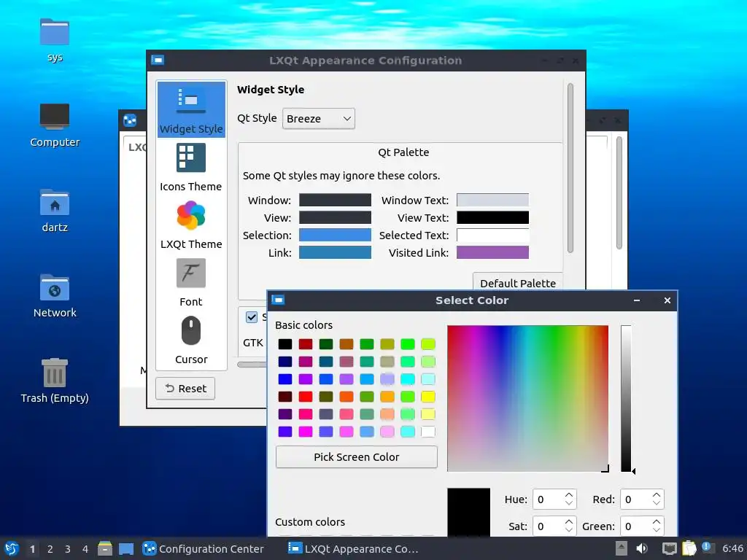Click the Selected Text color swatch
747x560 pixels.
click(492, 236)
